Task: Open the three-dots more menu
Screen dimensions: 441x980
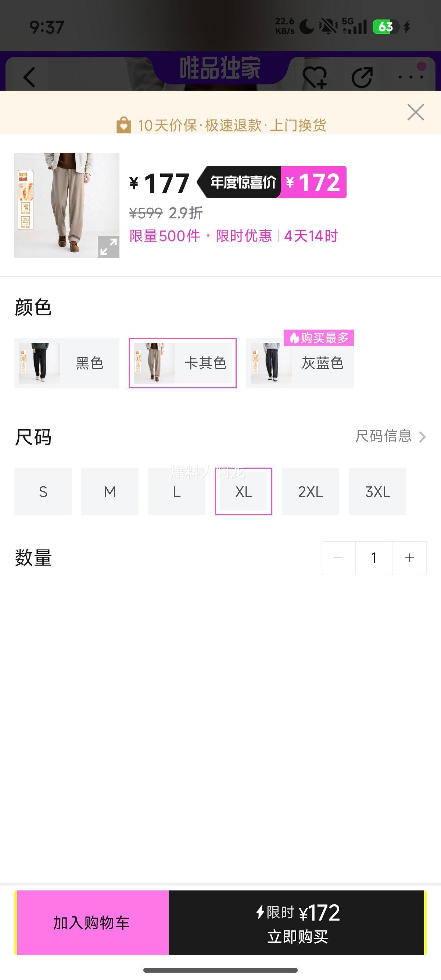Action: point(410,77)
